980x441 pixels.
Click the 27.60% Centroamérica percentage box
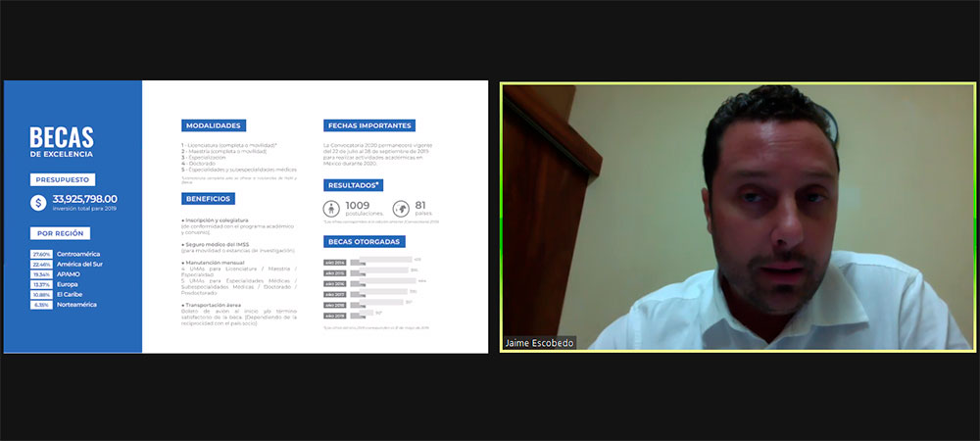click(42, 254)
